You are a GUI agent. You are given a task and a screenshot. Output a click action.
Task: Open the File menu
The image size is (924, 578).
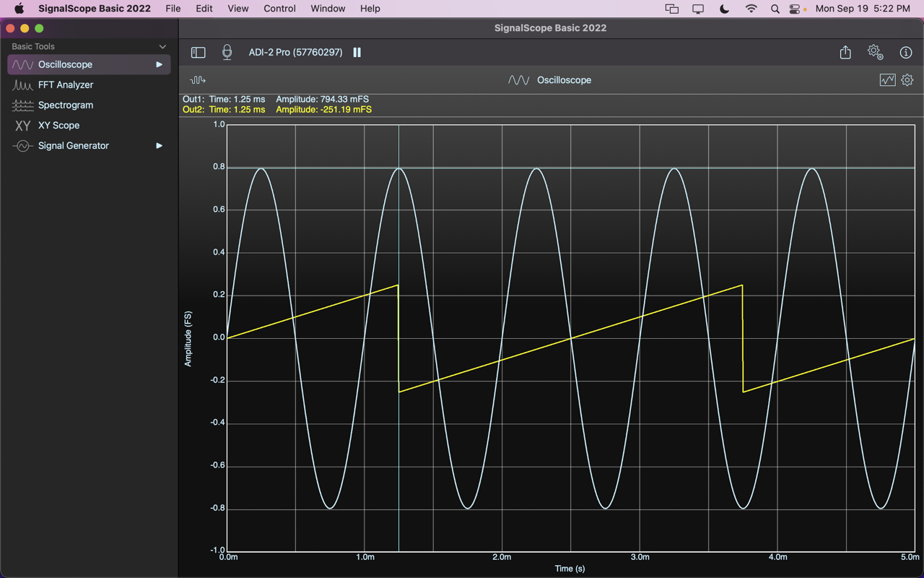173,9
